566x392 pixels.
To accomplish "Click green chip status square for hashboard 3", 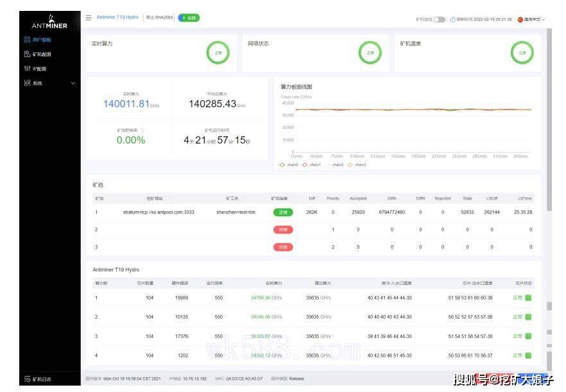I will [528, 336].
